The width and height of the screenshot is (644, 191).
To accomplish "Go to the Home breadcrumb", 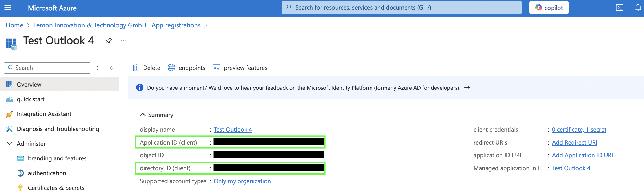I will point(14,25).
